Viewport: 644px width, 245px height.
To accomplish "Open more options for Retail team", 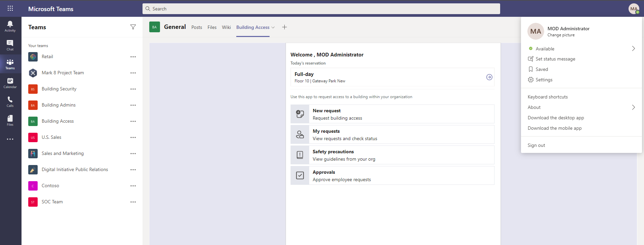I will tap(133, 57).
